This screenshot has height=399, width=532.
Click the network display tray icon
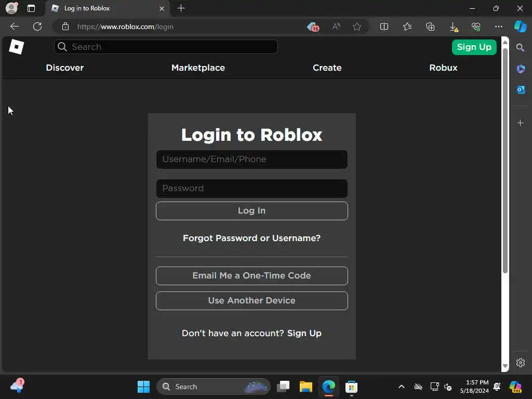coord(435,387)
